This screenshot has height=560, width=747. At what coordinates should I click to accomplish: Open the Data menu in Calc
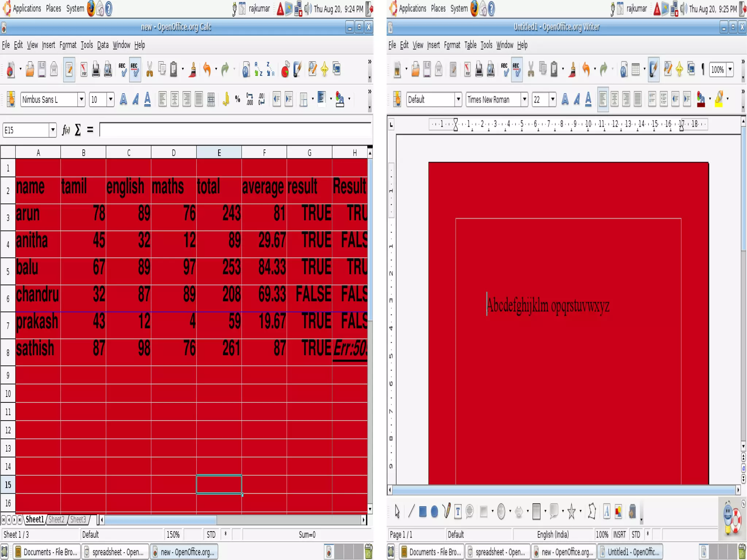pos(102,45)
